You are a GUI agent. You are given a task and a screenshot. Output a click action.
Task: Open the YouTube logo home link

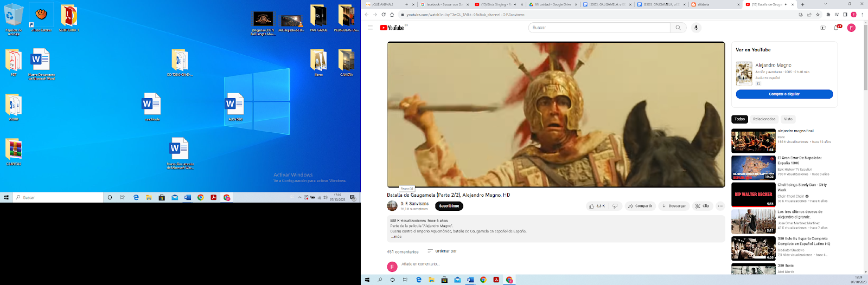click(x=392, y=28)
